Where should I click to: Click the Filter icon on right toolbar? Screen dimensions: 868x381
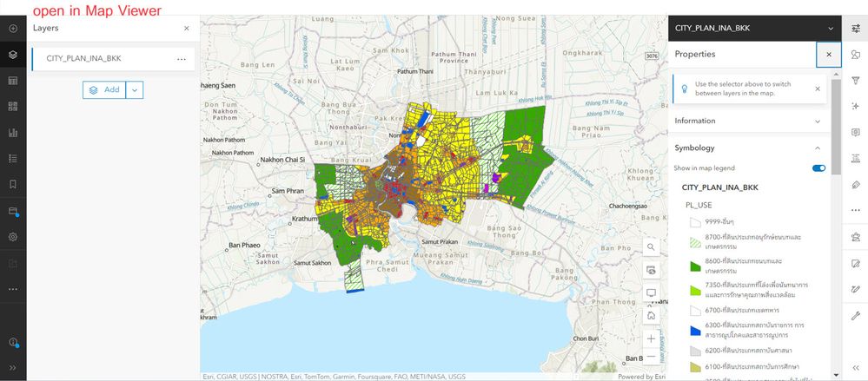tap(855, 81)
